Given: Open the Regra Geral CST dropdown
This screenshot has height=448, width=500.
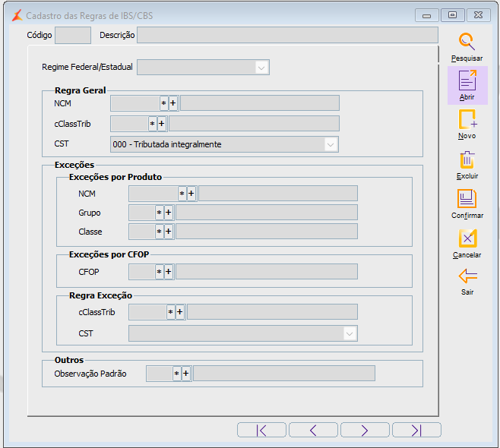Looking at the screenshot, I should 331,144.
